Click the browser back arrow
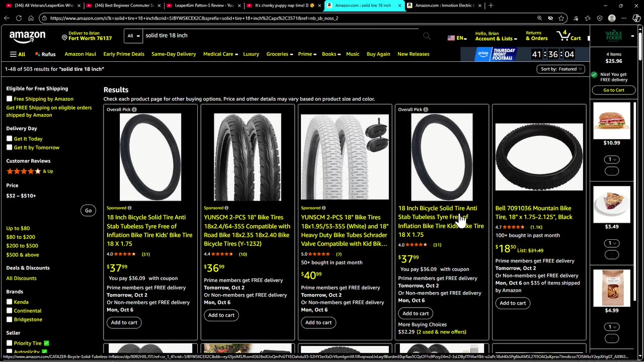 pos(7,18)
